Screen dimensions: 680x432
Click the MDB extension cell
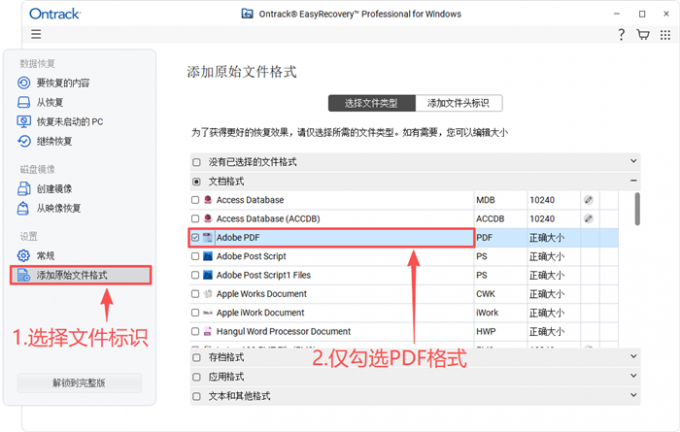tap(485, 200)
